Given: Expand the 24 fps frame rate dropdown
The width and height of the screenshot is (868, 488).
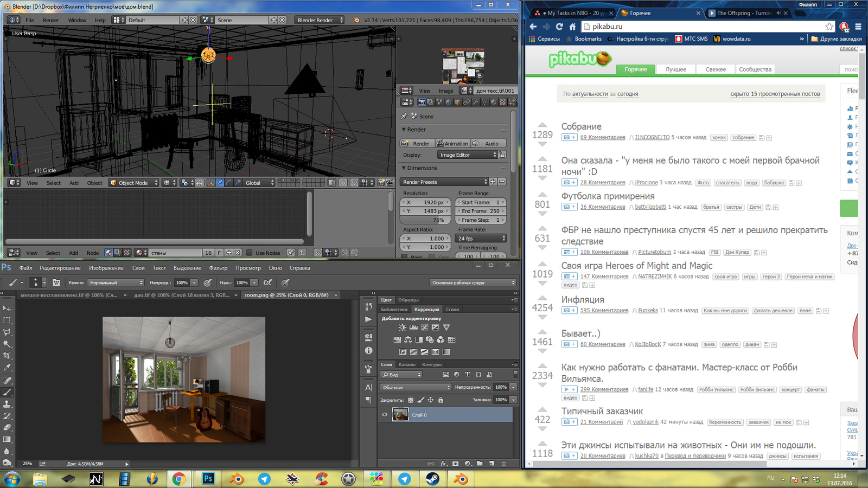Looking at the screenshot, I should pos(481,239).
